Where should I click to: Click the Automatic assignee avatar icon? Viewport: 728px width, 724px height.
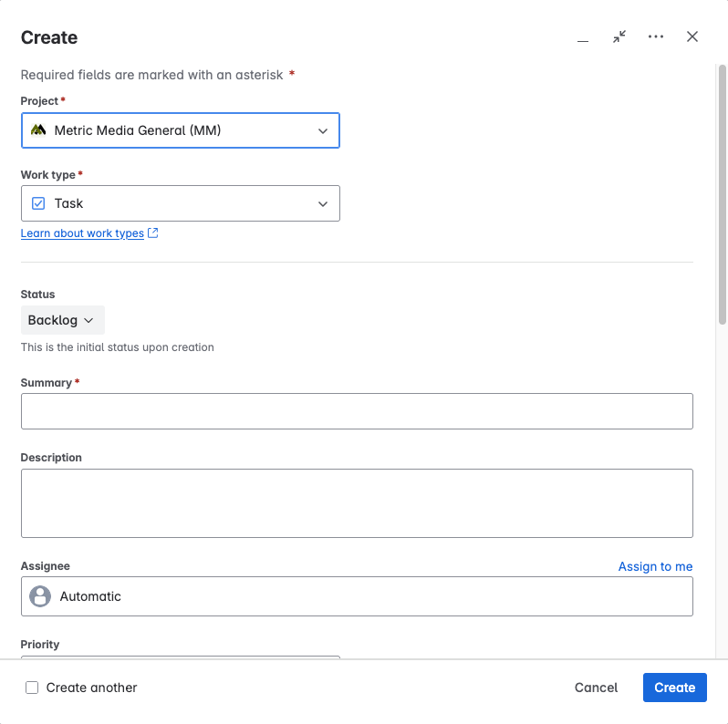[40, 596]
